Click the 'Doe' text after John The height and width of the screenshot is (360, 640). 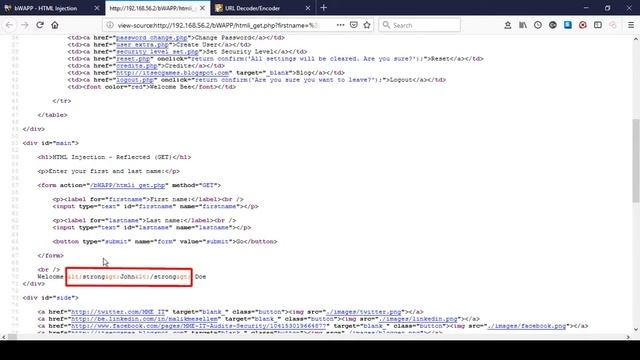[x=200, y=277]
